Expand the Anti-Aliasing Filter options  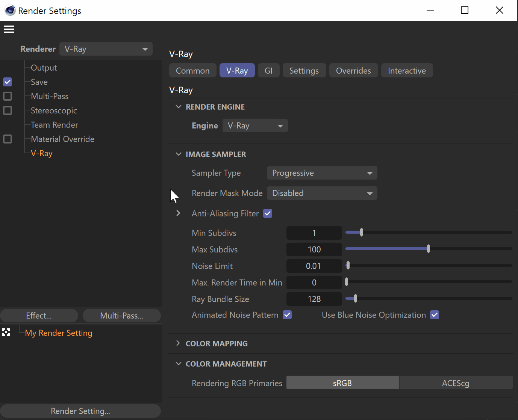[x=178, y=213]
